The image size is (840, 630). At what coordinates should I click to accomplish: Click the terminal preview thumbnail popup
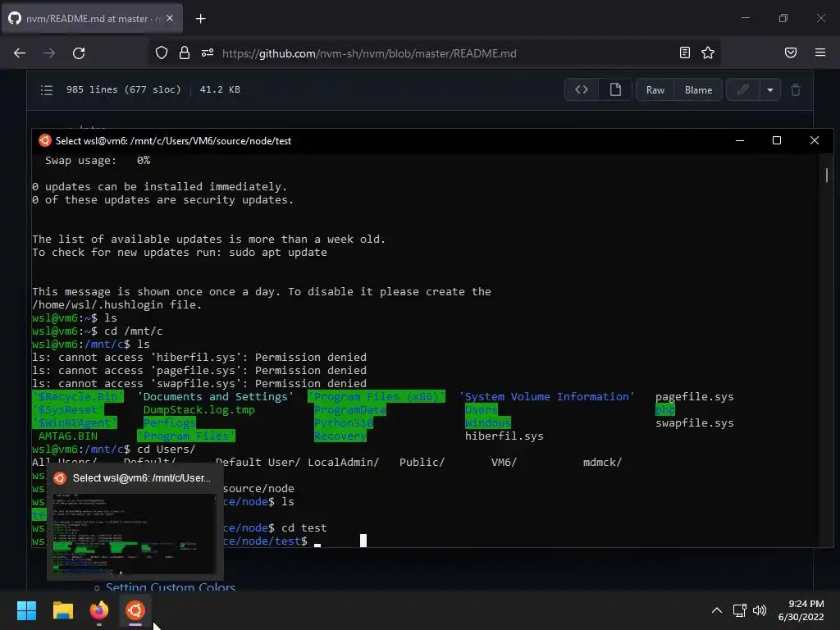click(134, 533)
